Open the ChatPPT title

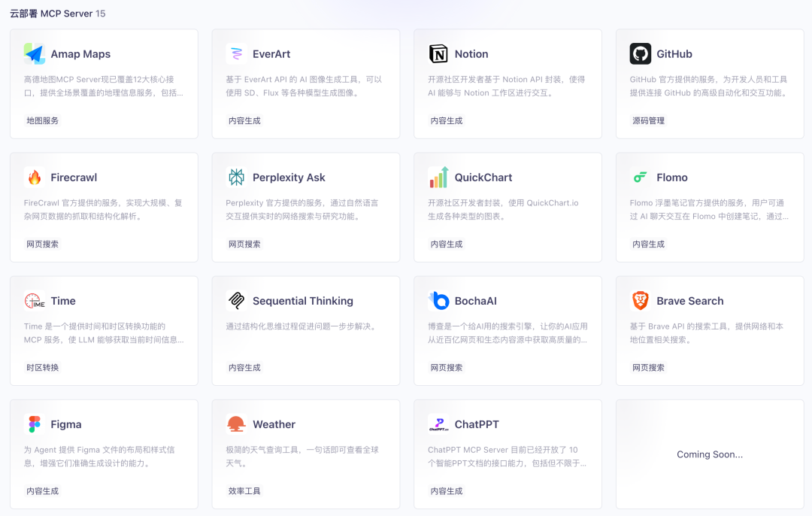point(477,424)
